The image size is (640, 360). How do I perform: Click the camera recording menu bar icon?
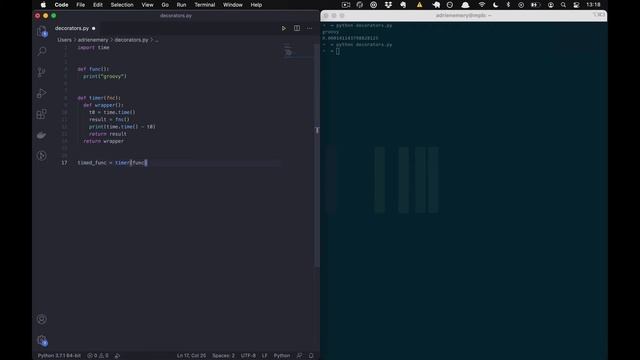pyautogui.click(x=346, y=5)
